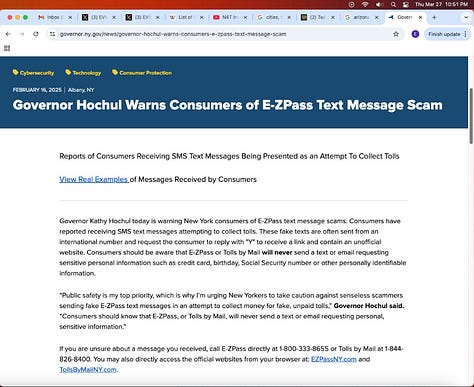Click the phone number 1-800-333-8655
The image size is (474, 387).
[x=304, y=349]
